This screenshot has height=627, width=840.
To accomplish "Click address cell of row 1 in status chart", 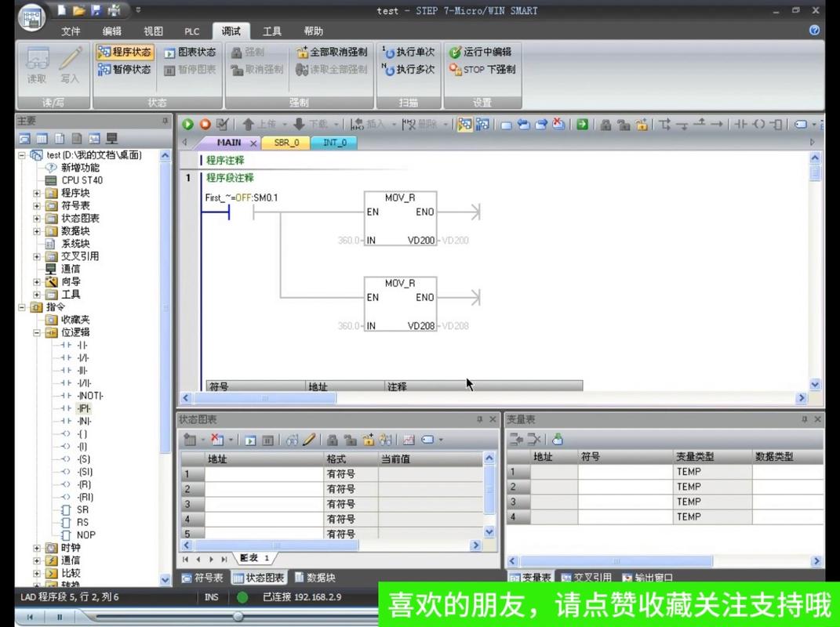I will 264,474.
